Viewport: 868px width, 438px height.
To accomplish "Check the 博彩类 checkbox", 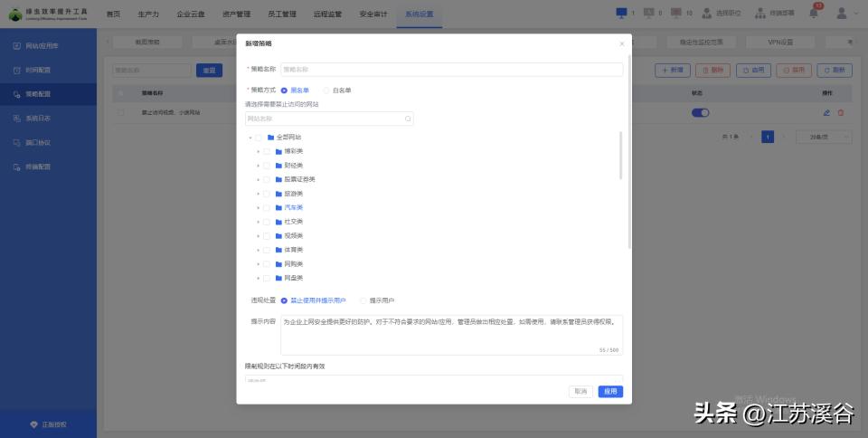I will coord(267,152).
